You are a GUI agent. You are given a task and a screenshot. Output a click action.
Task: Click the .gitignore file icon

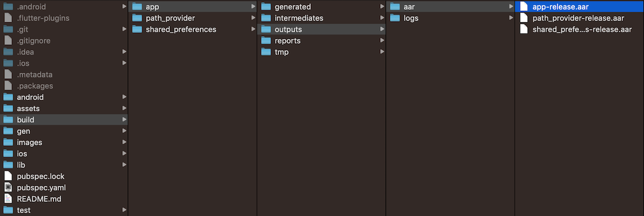pyautogui.click(x=8, y=40)
